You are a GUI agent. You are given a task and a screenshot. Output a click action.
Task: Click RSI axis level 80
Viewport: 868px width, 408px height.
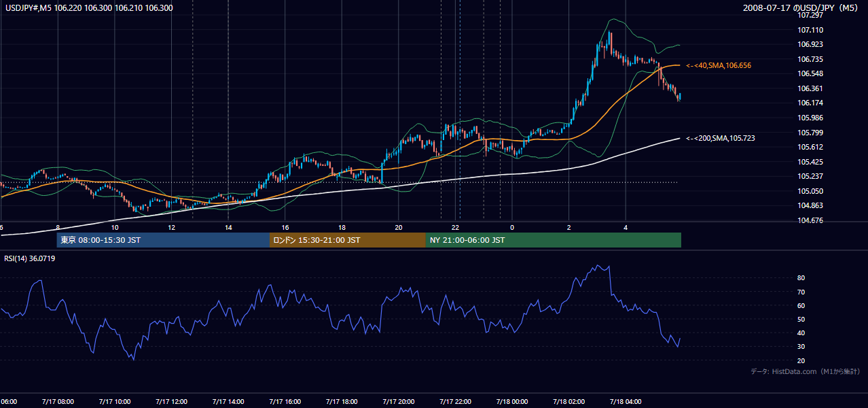[x=801, y=278]
